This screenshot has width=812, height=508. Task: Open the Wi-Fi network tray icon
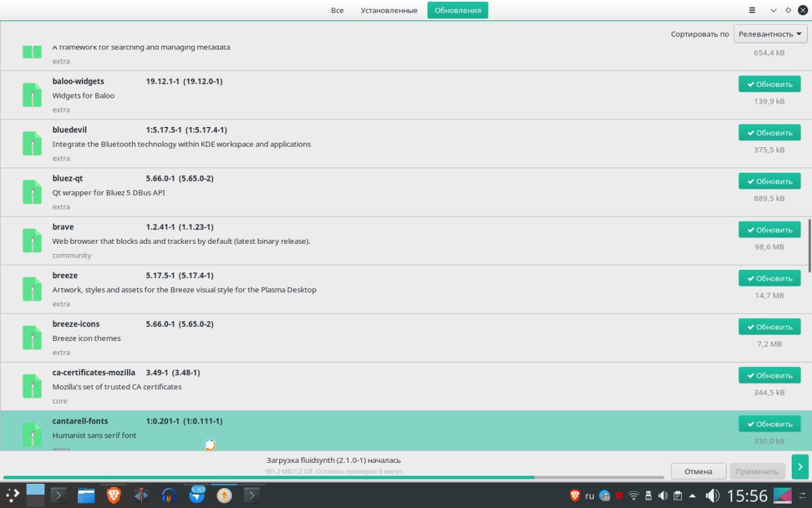[634, 495]
